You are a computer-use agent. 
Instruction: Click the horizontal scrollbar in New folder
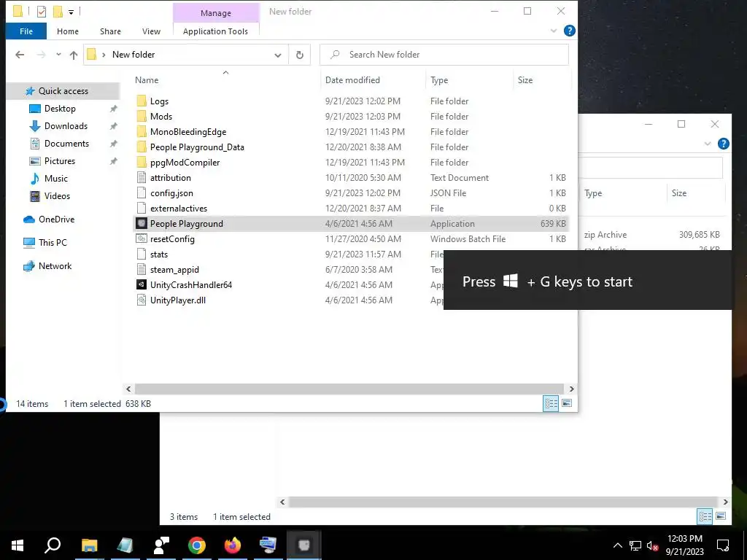[x=349, y=389]
